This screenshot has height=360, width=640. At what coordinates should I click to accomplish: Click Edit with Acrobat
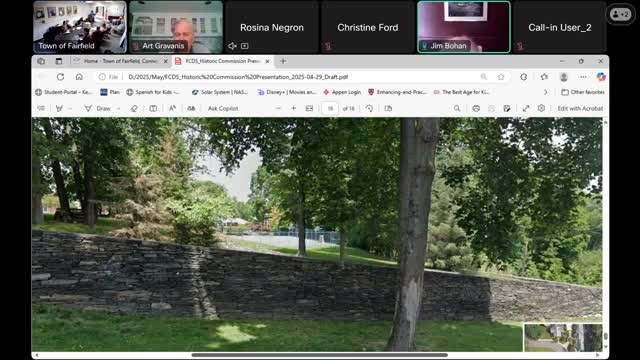tap(580, 108)
